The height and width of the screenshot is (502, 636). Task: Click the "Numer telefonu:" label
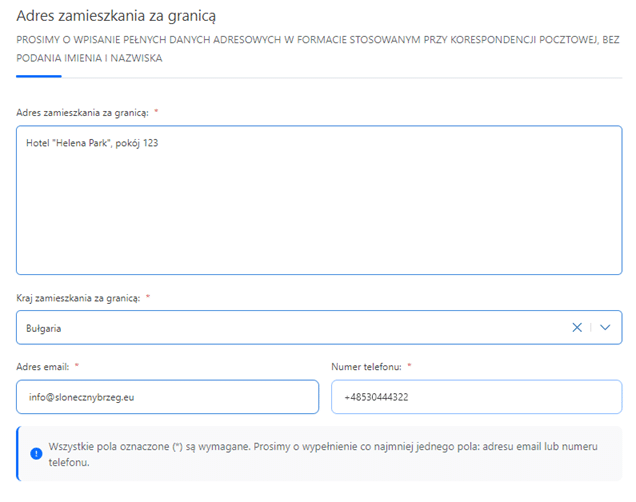pyautogui.click(x=366, y=367)
